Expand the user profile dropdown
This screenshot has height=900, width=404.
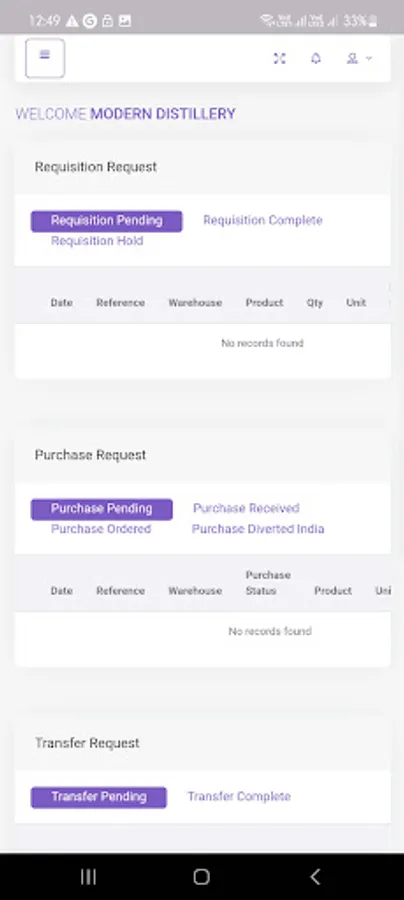click(x=359, y=59)
